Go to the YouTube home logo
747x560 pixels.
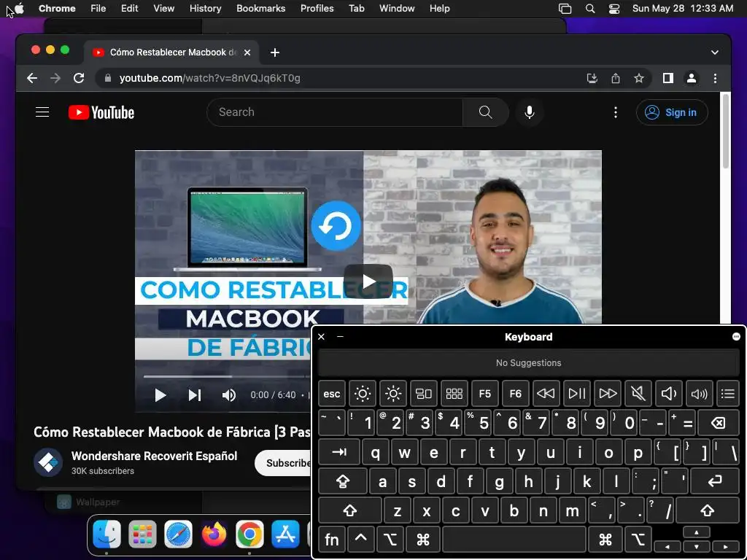coord(101,112)
